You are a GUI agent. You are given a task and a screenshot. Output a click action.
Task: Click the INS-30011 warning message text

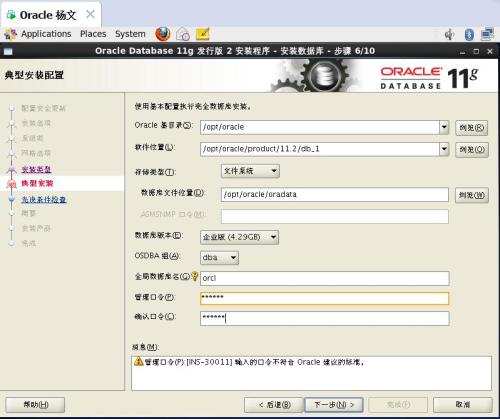pyautogui.click(x=254, y=362)
